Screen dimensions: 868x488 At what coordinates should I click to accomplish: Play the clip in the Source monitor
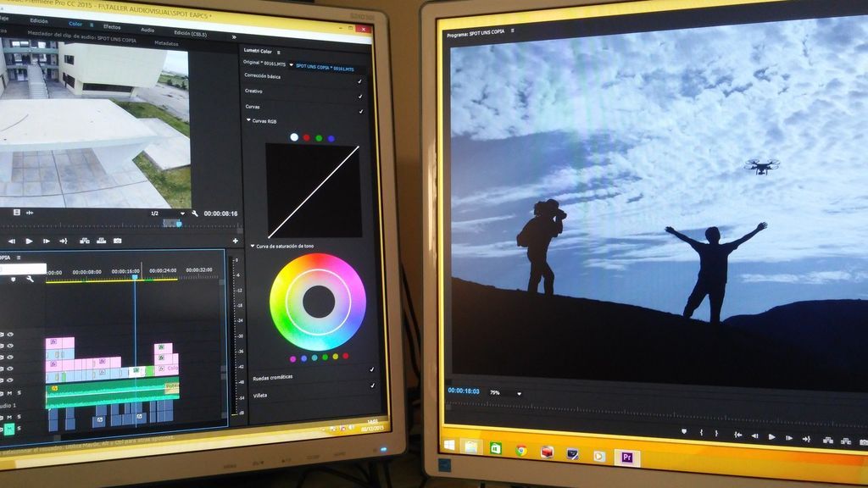[30, 241]
